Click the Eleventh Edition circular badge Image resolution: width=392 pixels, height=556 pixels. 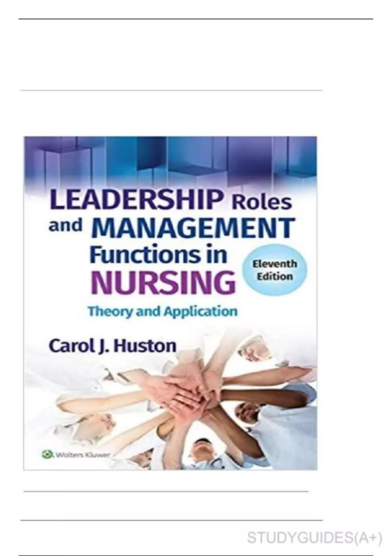(x=274, y=270)
